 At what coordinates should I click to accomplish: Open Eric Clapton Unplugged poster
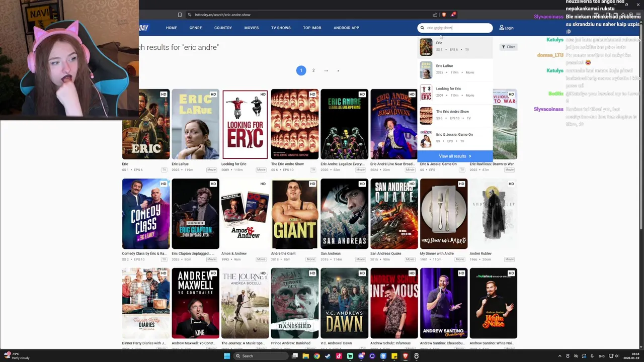(195, 214)
